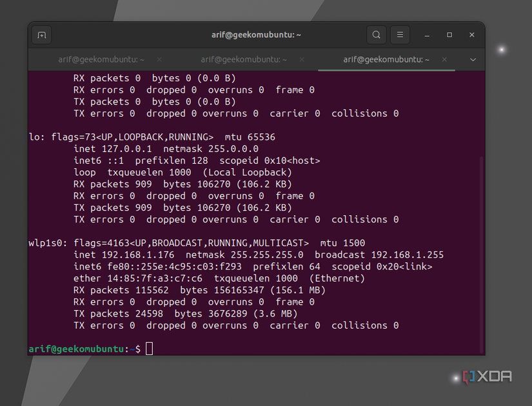The height and width of the screenshot is (406, 532).
Task: Click the text (3.6 MB)
Action: pyautogui.click(x=275, y=314)
